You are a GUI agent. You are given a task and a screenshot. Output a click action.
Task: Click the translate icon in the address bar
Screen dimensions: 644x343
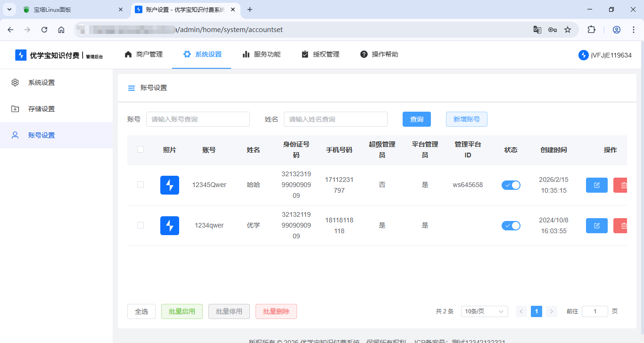pos(537,29)
